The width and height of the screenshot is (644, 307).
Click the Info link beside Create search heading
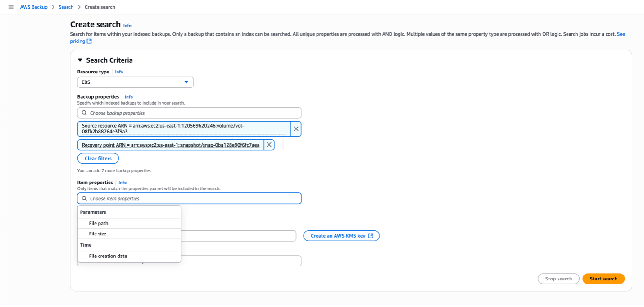click(x=127, y=25)
